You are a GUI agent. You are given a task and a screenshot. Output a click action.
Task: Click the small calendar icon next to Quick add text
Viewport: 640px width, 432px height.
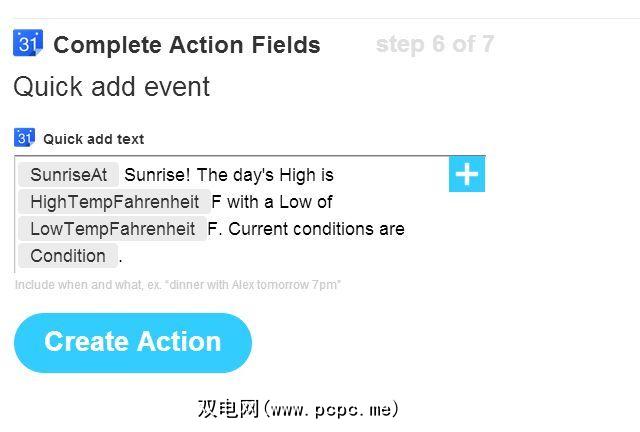coord(24,138)
